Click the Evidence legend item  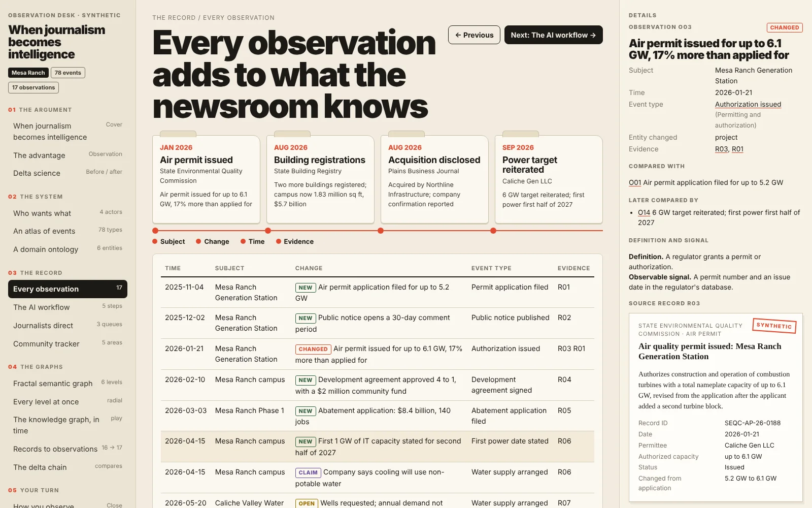click(295, 241)
